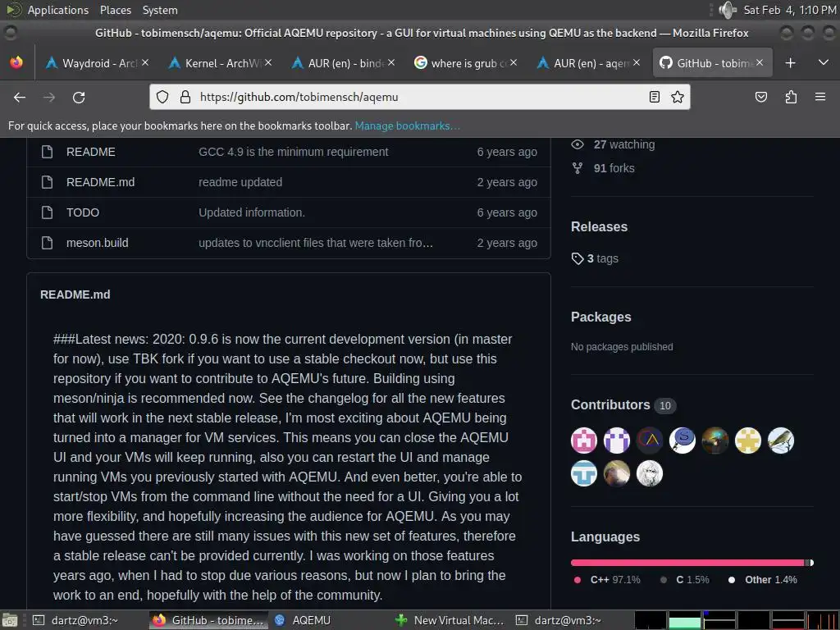Close the where is grub Google tab
This screenshot has height=630, width=840.
tap(514, 62)
